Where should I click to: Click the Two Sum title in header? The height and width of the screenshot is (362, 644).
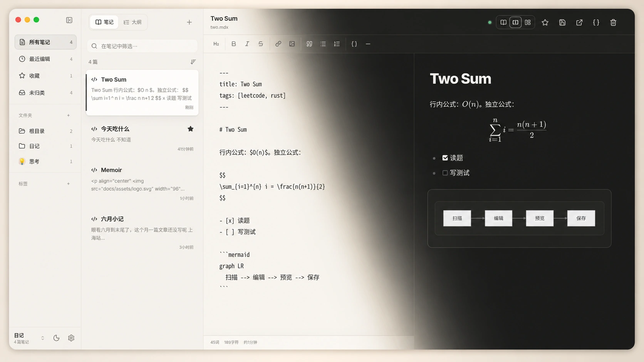[224, 18]
